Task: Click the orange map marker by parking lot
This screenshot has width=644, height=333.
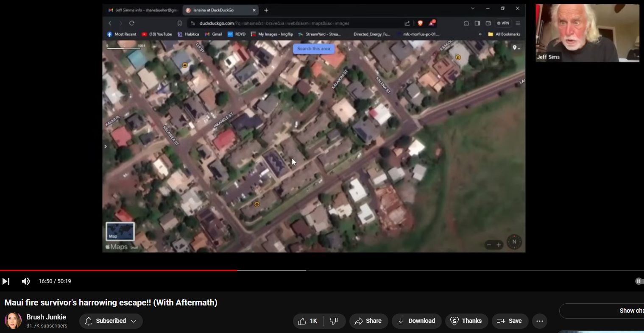Action: click(256, 204)
